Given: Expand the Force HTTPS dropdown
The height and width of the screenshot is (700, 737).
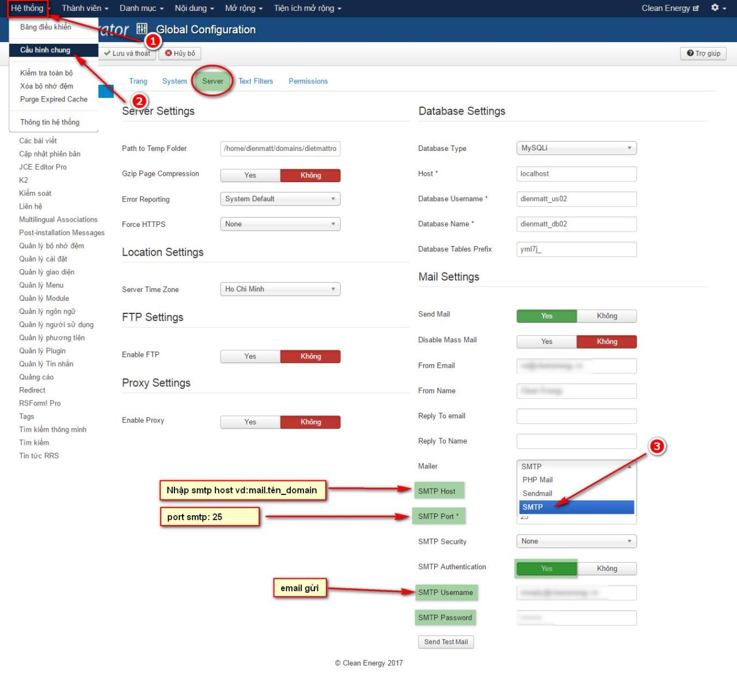Looking at the screenshot, I should pos(280,224).
